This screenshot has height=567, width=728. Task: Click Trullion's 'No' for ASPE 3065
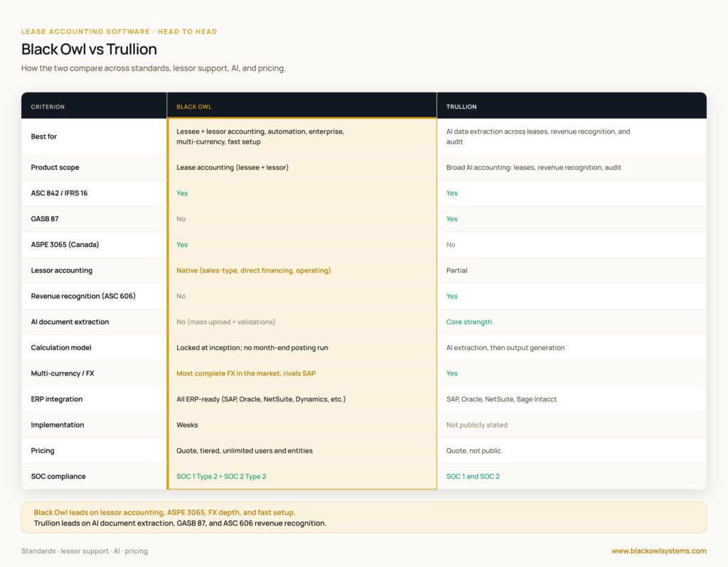451,245
